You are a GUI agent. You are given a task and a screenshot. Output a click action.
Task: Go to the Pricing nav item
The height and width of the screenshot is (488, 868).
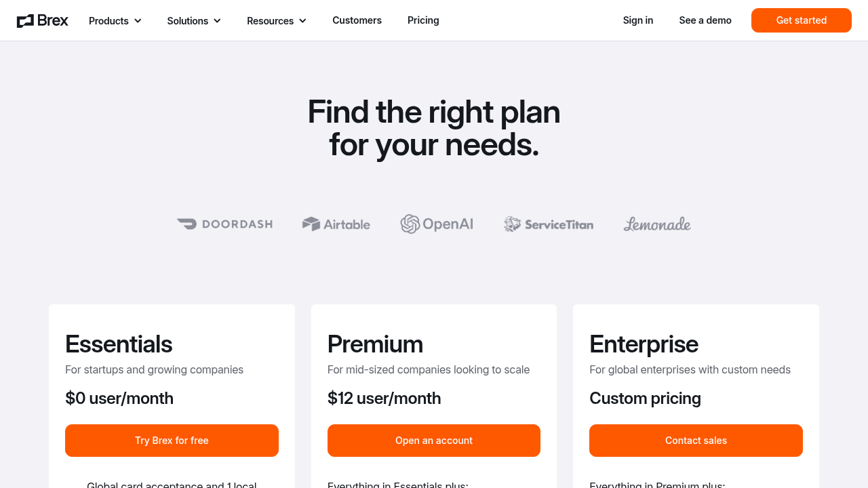(423, 20)
